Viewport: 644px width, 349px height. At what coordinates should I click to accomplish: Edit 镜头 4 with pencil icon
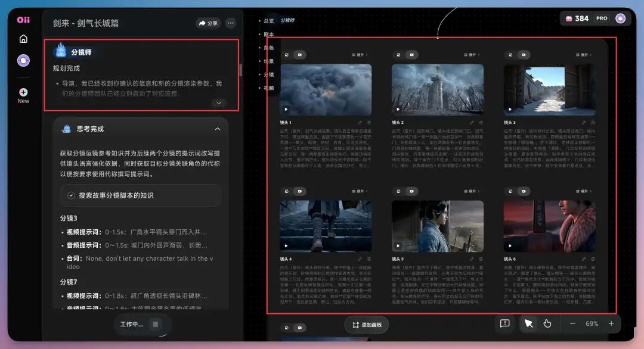click(360, 259)
